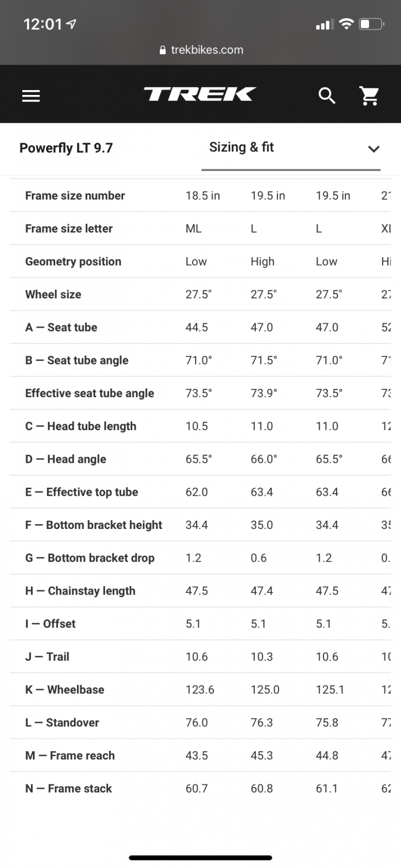Tap the lock icon beside trekbikes.com

pyautogui.click(x=163, y=50)
